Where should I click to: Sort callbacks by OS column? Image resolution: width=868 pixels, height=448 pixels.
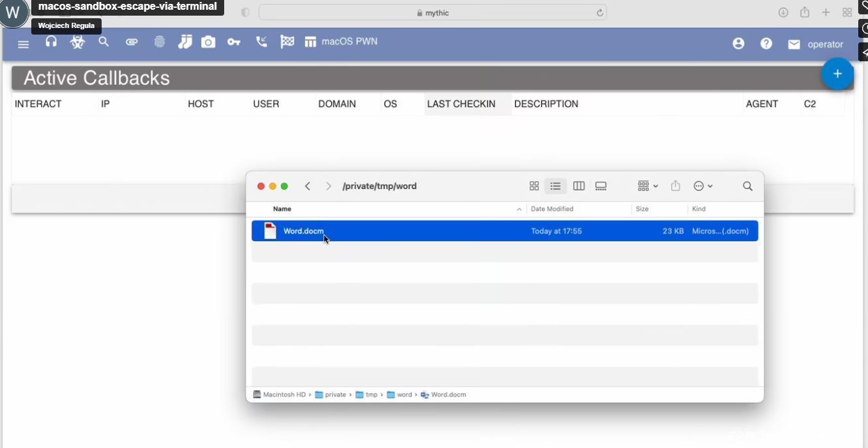(x=390, y=104)
